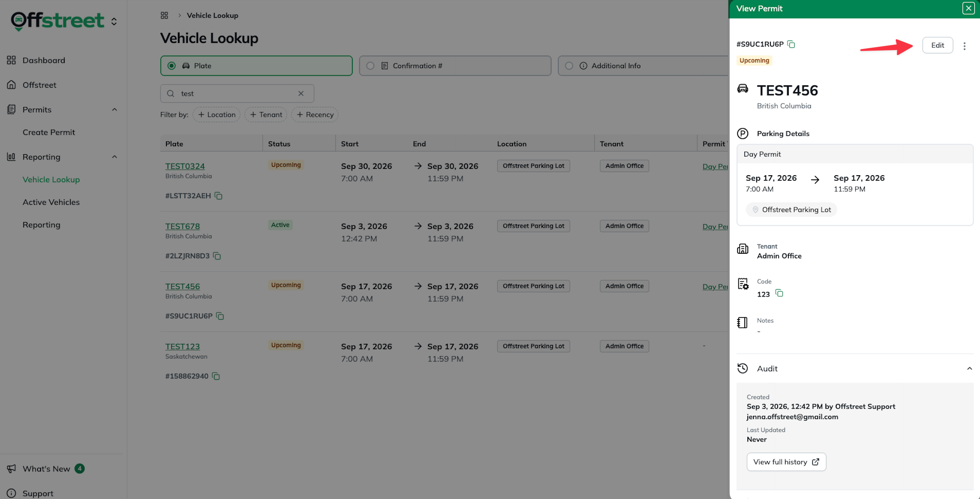Copy confirmation #LSTT32AEH in table
The height and width of the screenshot is (499, 980).
[218, 196]
